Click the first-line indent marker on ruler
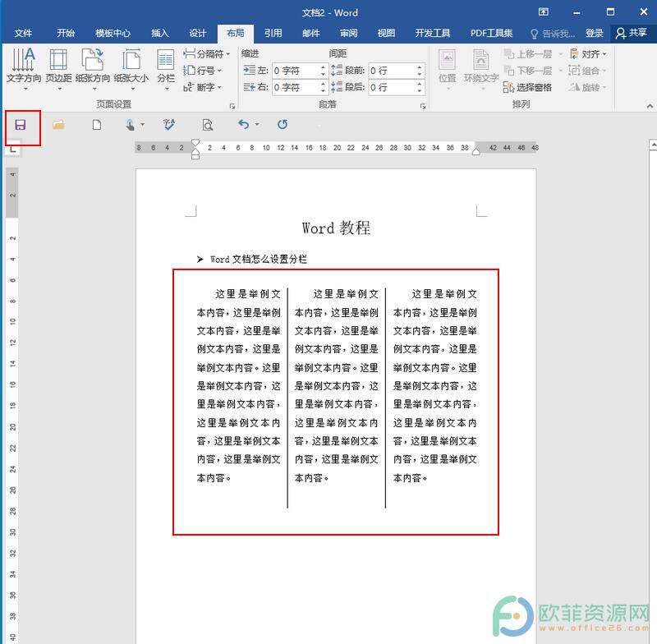 (195, 142)
